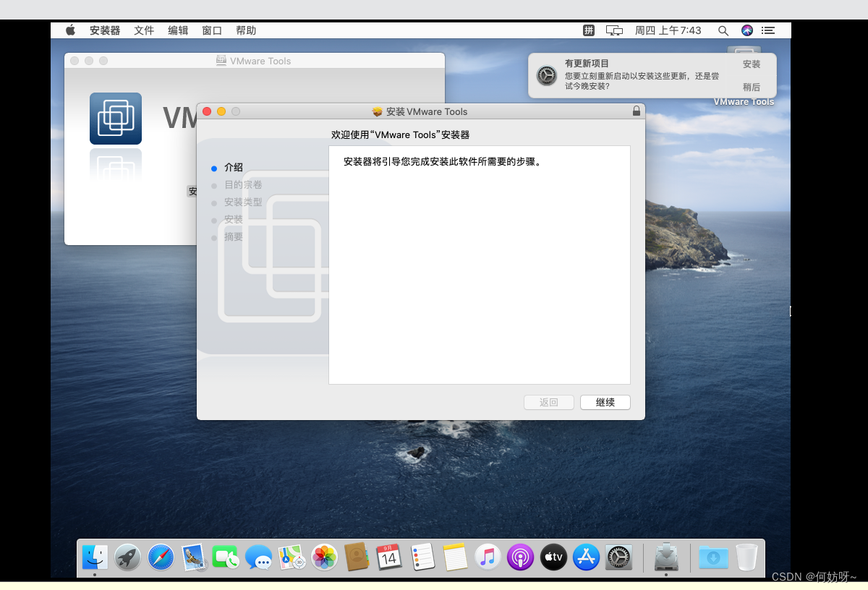868x590 pixels.
Task: Minimize the installer with yellow button
Action: 221,111
